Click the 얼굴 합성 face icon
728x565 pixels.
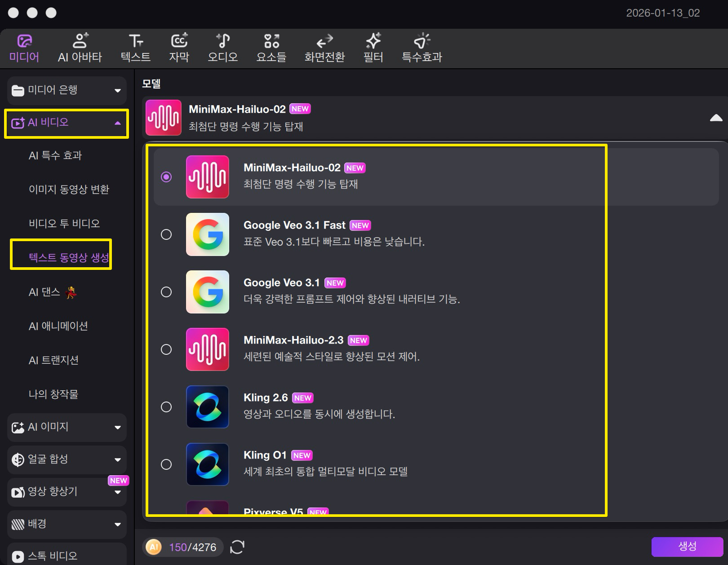18,460
